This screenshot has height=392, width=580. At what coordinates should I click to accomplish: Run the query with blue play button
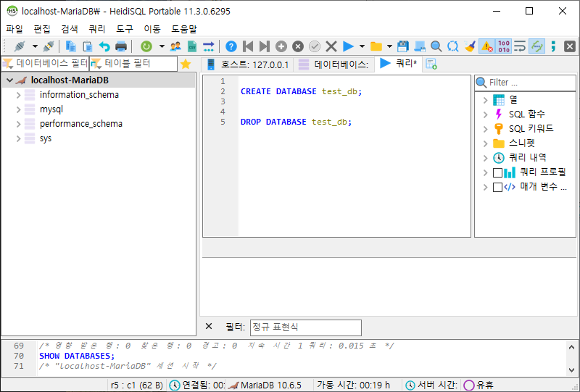348,46
